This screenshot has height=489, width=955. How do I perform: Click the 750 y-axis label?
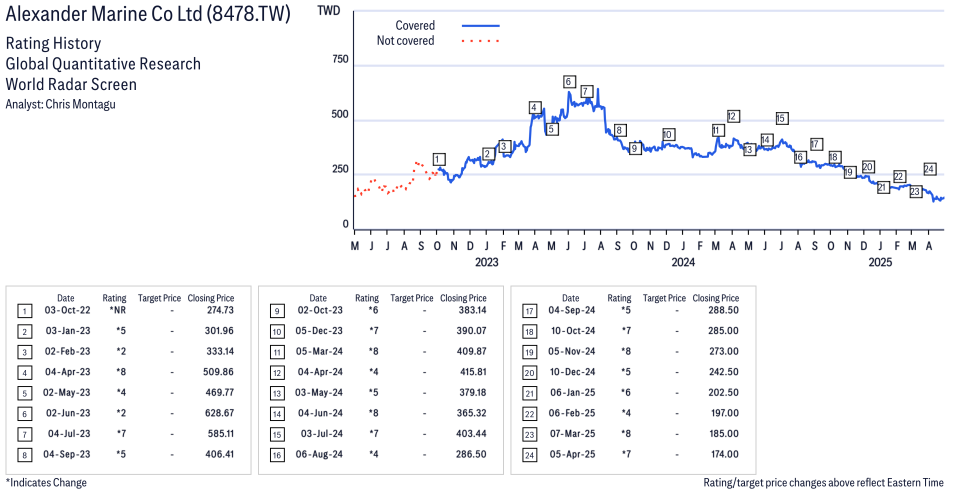coord(340,60)
